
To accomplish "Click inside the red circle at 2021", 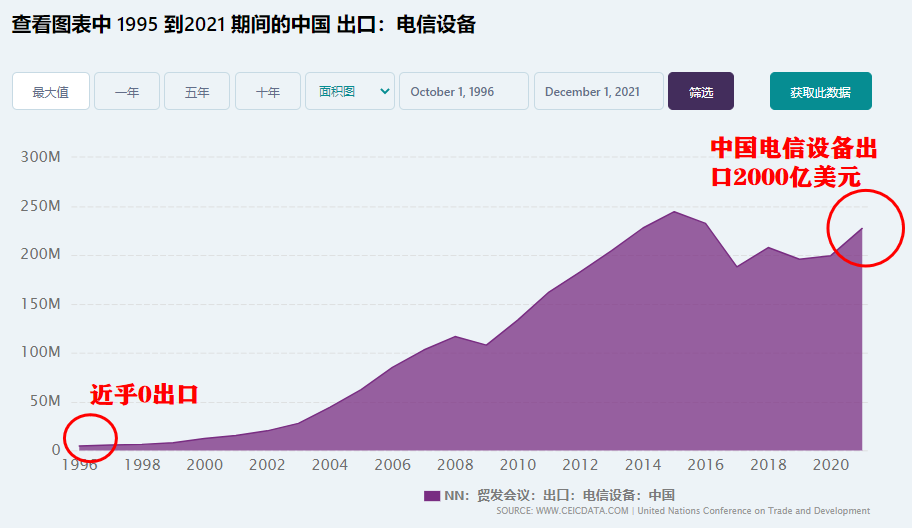I will pyautogui.click(x=865, y=228).
